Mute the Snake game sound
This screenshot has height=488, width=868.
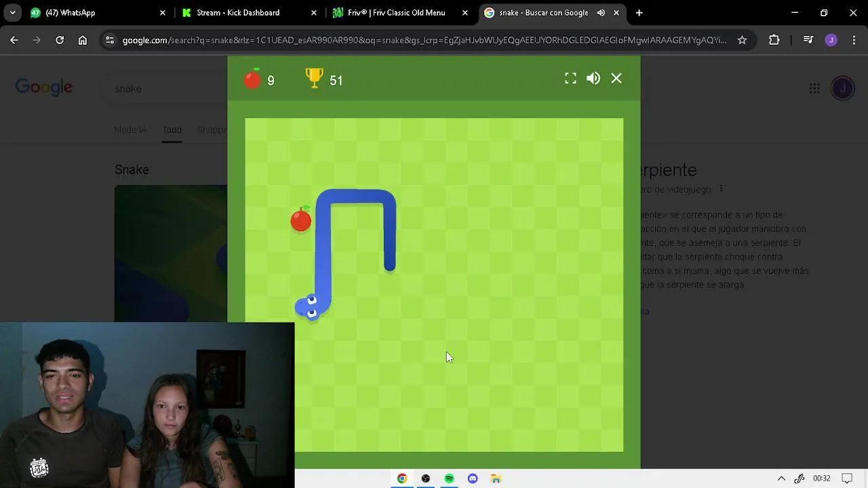pos(593,79)
